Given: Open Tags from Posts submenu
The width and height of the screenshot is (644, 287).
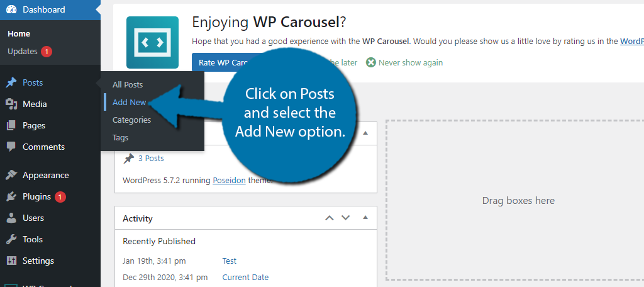Looking at the screenshot, I should (120, 137).
